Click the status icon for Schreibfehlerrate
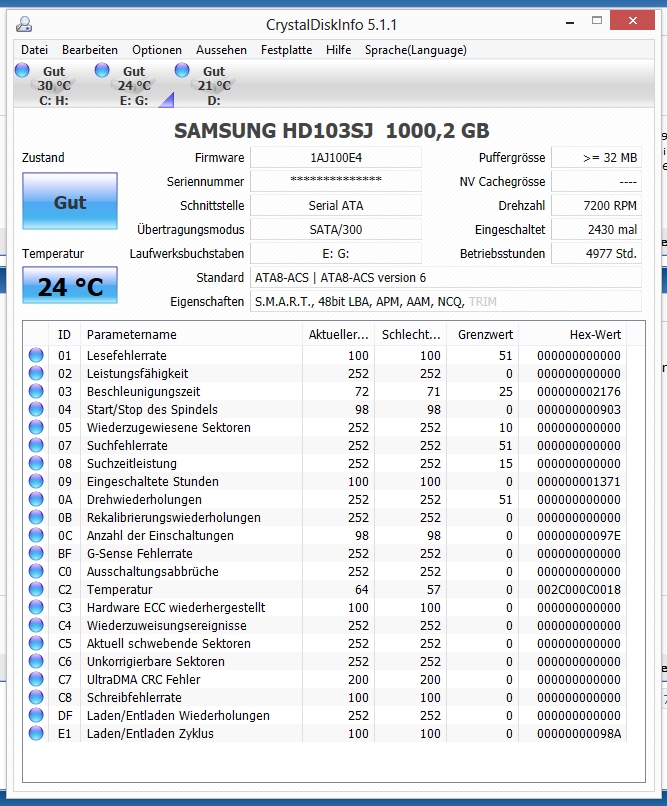Screen dimensions: 667x806 (x=36, y=697)
